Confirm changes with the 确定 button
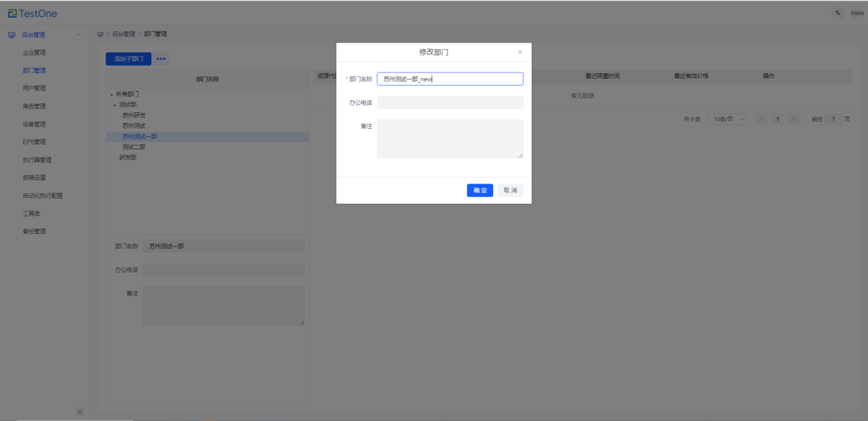868x421 pixels. tap(480, 190)
